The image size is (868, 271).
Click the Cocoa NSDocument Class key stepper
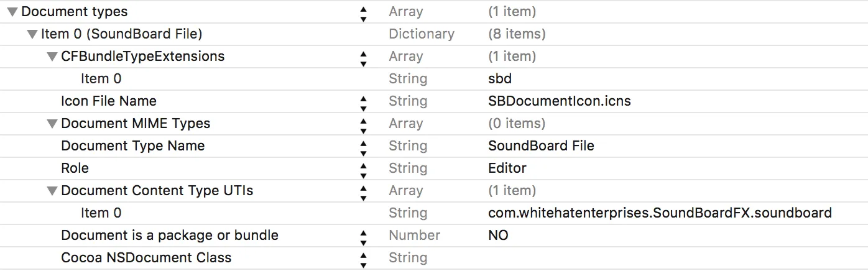point(364,259)
